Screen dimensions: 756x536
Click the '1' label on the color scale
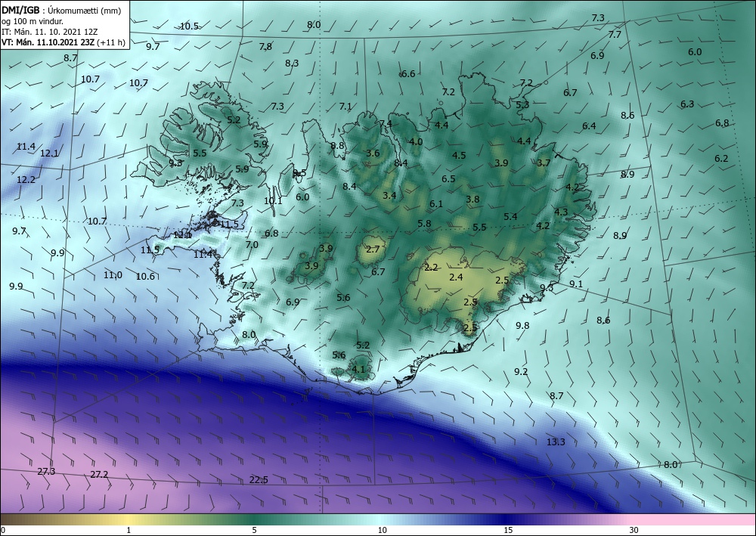(x=129, y=531)
